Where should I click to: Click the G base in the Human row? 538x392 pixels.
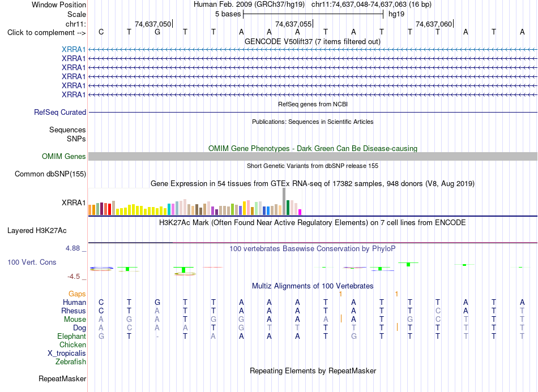tap(157, 302)
